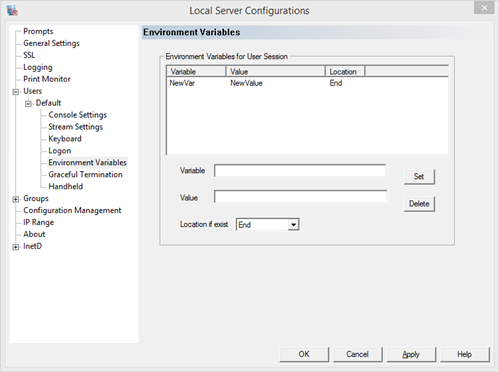Screen dimensions: 499x372
Task: Select the Logon tree item
Action: coord(60,151)
